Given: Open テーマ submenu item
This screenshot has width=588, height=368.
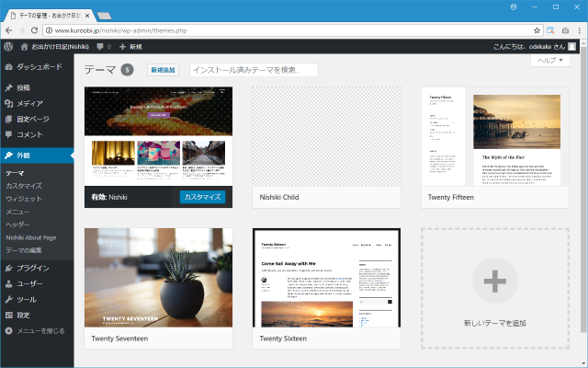Looking at the screenshot, I should 15,173.
